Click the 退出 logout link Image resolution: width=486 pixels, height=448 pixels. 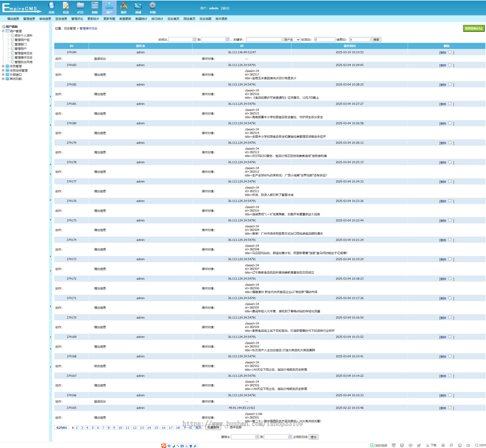pyautogui.click(x=225, y=8)
